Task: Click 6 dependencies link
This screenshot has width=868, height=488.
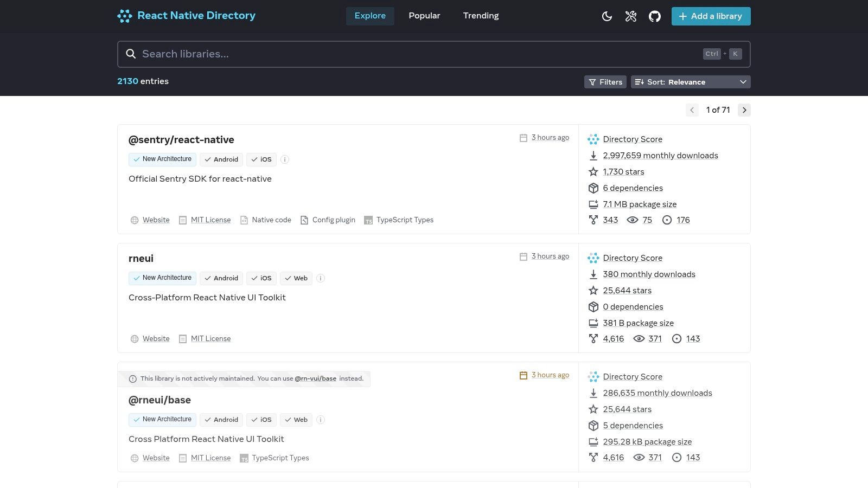Action: [633, 188]
